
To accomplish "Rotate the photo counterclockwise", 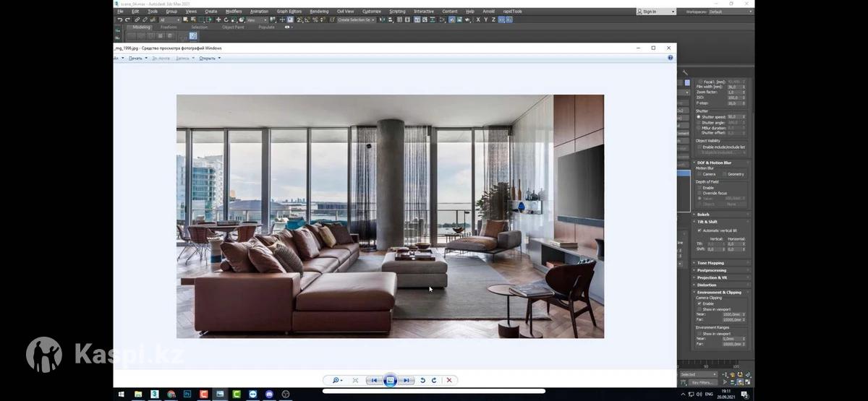I will point(422,380).
